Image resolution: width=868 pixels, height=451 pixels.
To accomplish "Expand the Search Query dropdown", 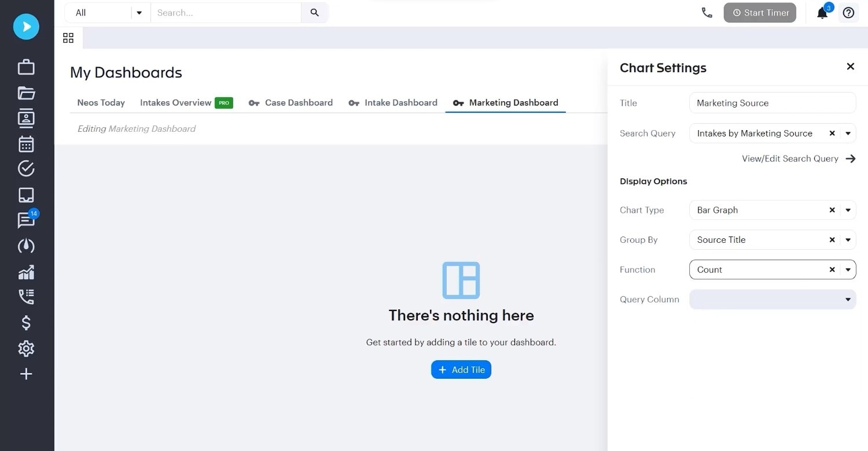I will tap(848, 133).
